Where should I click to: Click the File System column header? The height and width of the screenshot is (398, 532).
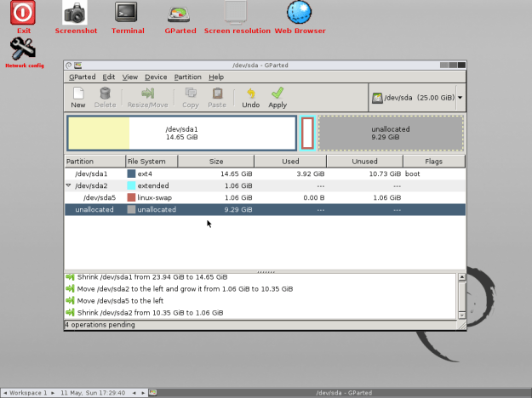pos(152,162)
